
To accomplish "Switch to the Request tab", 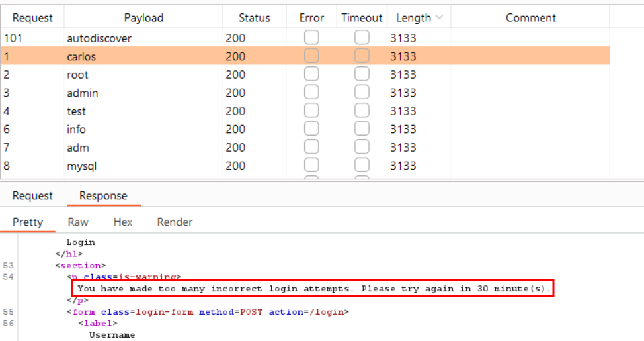I will 32,195.
